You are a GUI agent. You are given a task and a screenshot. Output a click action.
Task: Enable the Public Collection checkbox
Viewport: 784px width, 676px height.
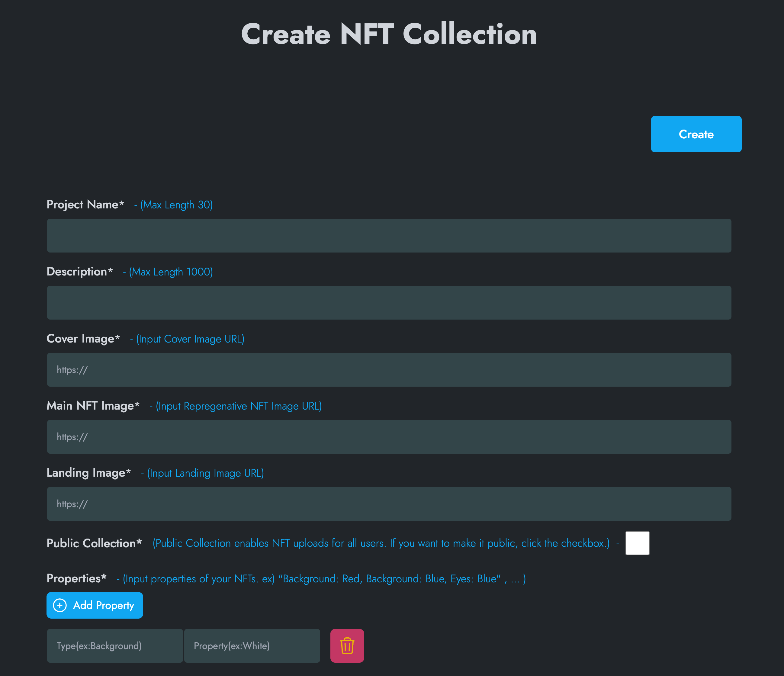pyautogui.click(x=637, y=543)
